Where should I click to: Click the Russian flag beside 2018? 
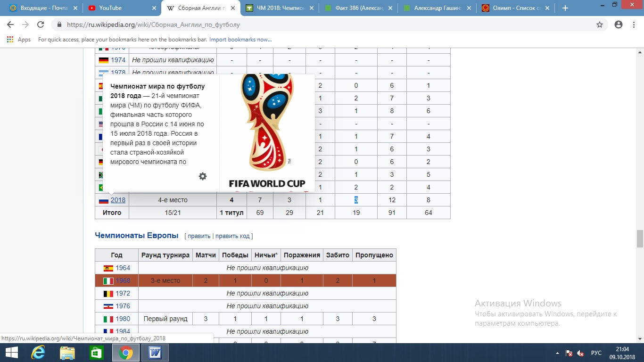coord(103,200)
